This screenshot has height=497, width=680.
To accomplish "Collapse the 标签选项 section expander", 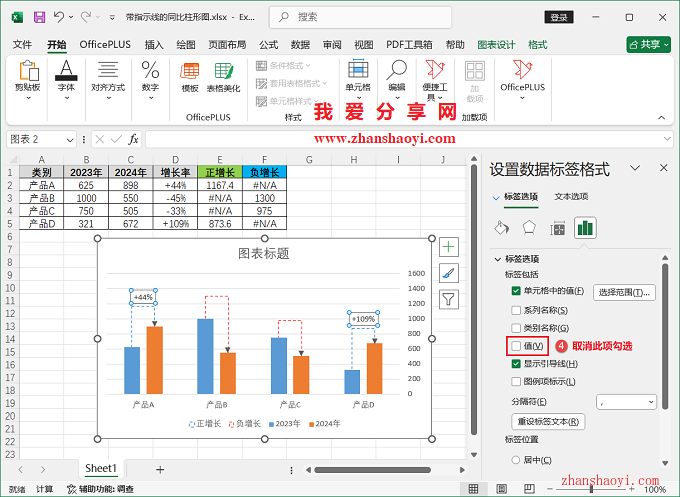I will pos(498,259).
